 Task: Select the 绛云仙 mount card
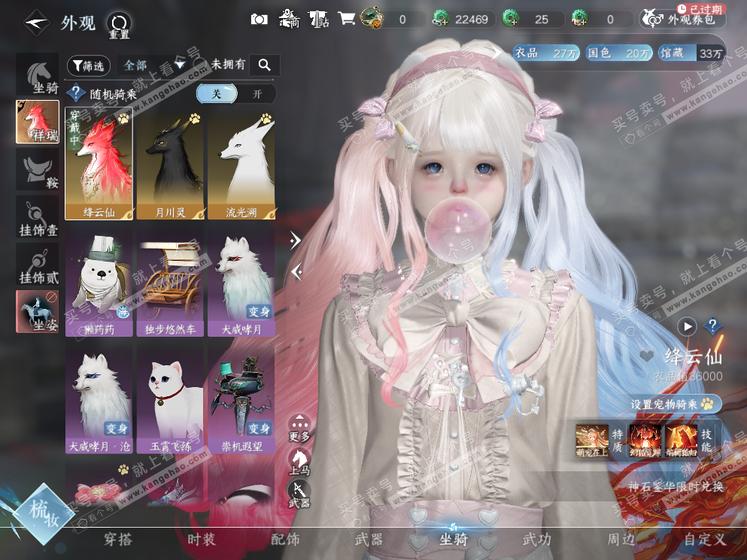pos(99,164)
